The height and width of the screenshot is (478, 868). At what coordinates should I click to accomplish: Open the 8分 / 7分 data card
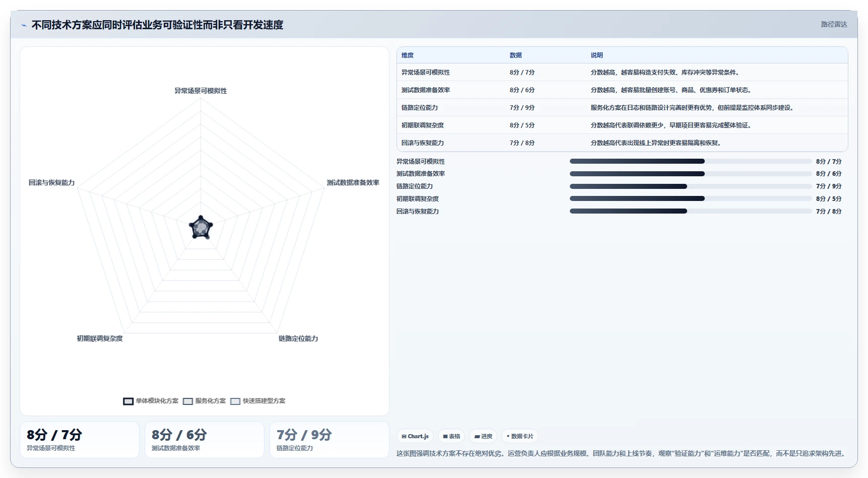(x=80, y=440)
